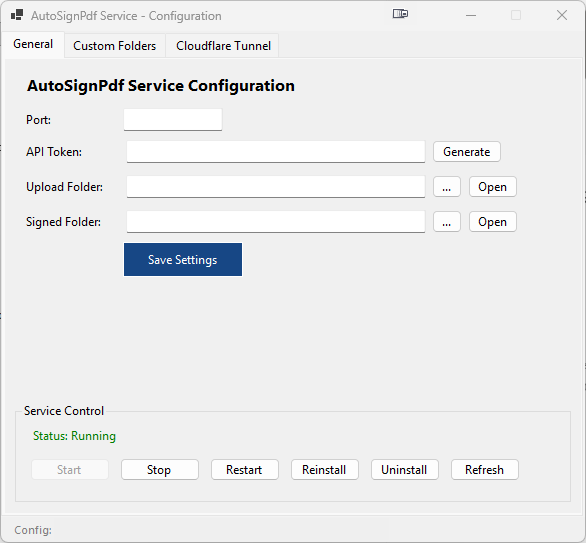Screen dimensions: 586x543
Task: Stop the running service
Action: [160, 469]
